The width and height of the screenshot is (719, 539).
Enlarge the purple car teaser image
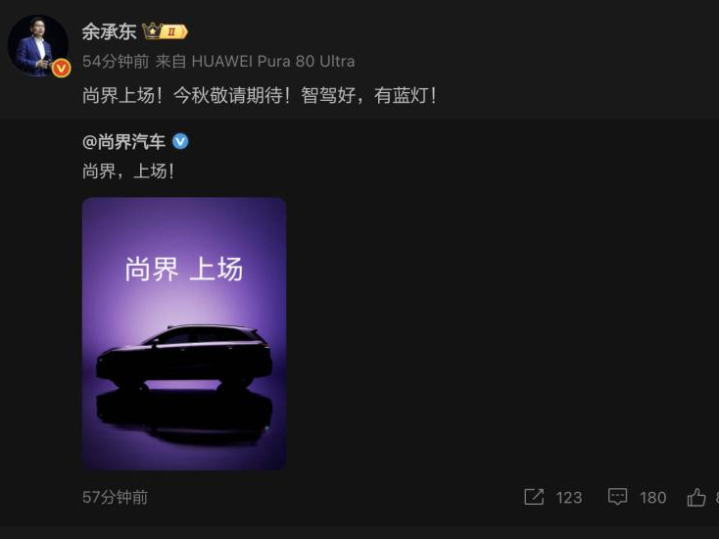[184, 333]
